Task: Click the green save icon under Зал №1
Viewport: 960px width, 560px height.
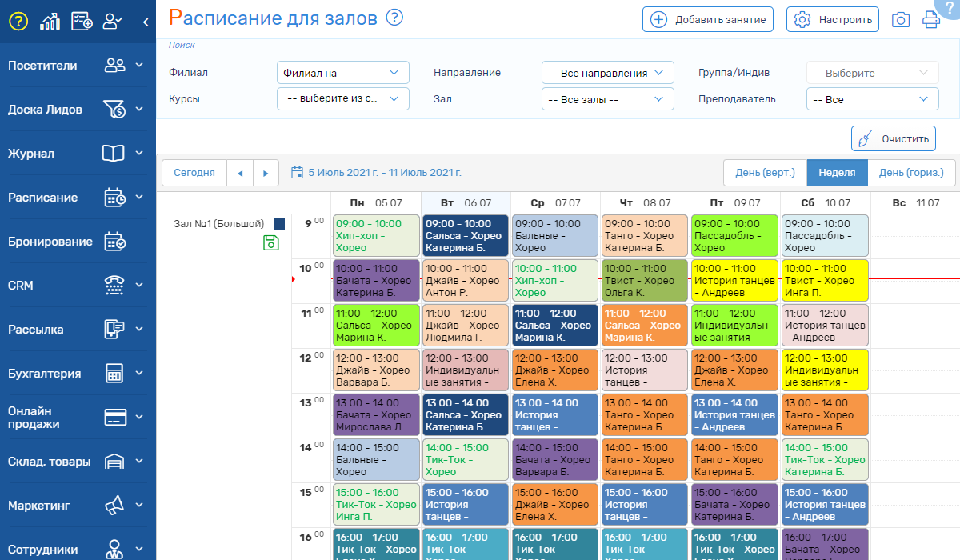Action: tap(270, 243)
